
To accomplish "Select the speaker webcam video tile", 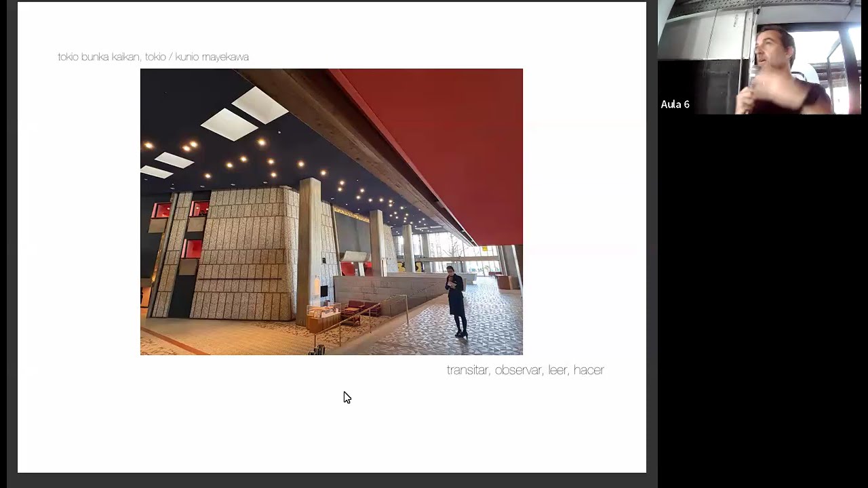I will (759, 57).
